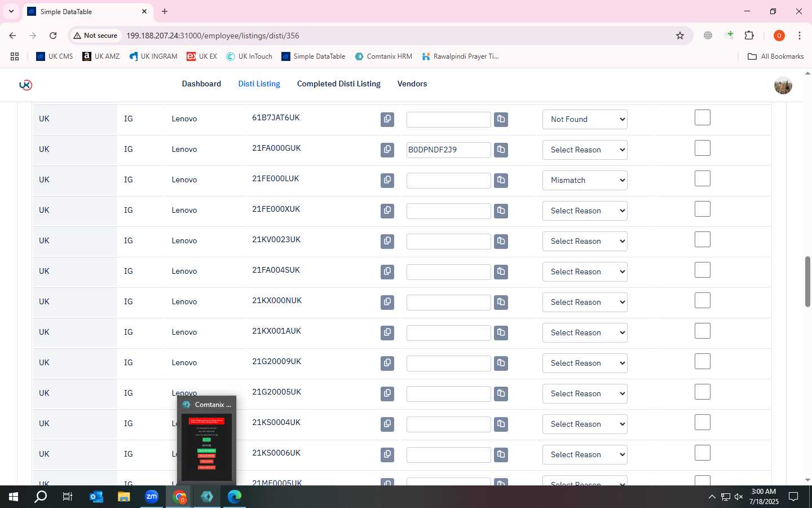This screenshot has height=508, width=812.
Task: Open reason dropdown for 21KS0004UK
Action: (x=585, y=424)
